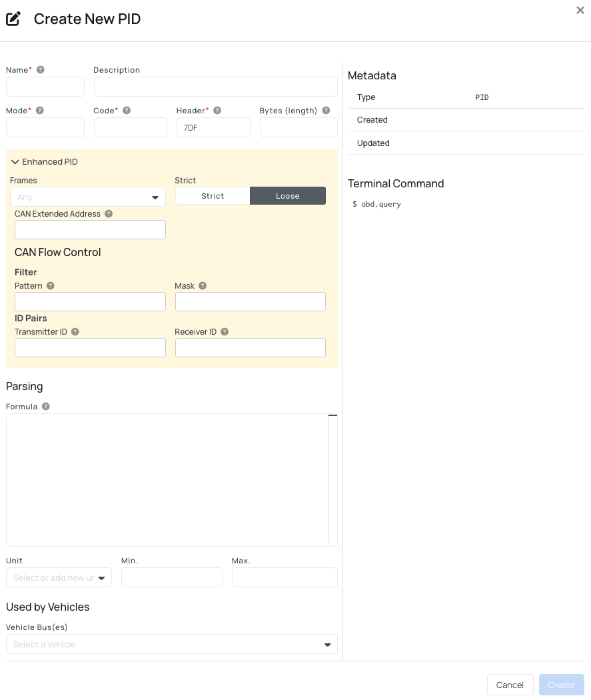Open the Frames dropdown showing Any

[88, 197]
